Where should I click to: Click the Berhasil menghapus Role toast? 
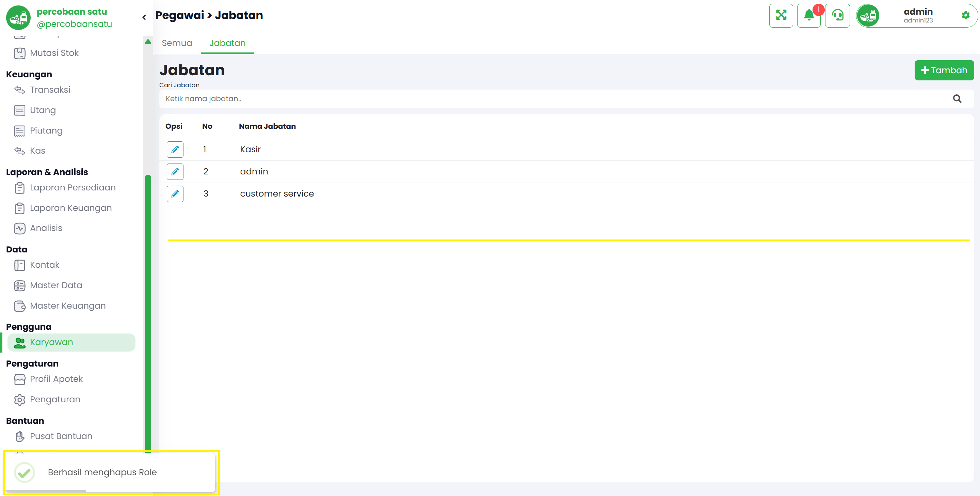[110, 472]
